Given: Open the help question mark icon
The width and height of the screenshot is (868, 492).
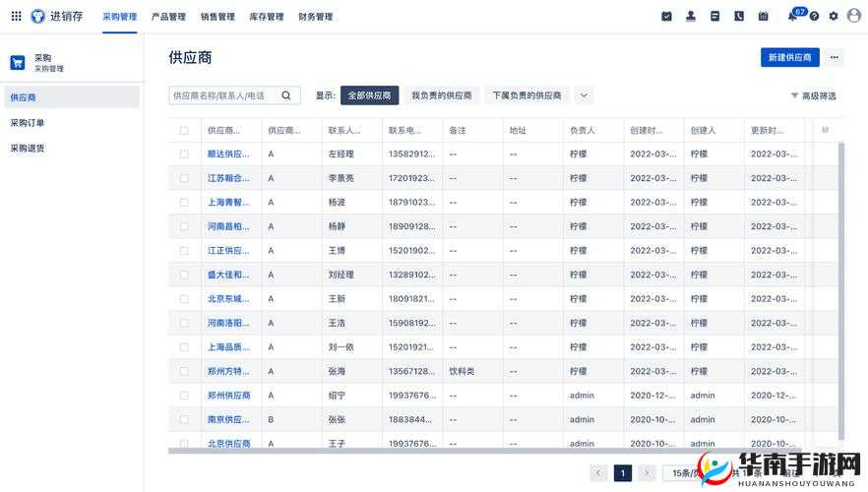Looking at the screenshot, I should (814, 16).
